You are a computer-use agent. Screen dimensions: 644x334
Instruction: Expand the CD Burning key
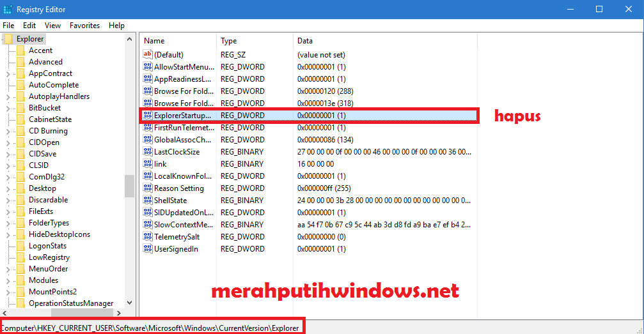[8, 132]
